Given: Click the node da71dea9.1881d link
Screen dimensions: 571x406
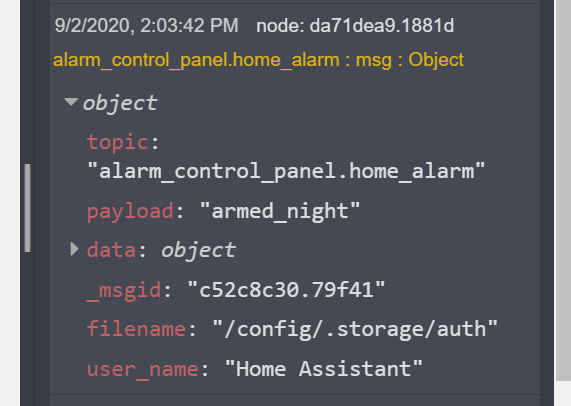Looking at the screenshot, I should 355,26.
